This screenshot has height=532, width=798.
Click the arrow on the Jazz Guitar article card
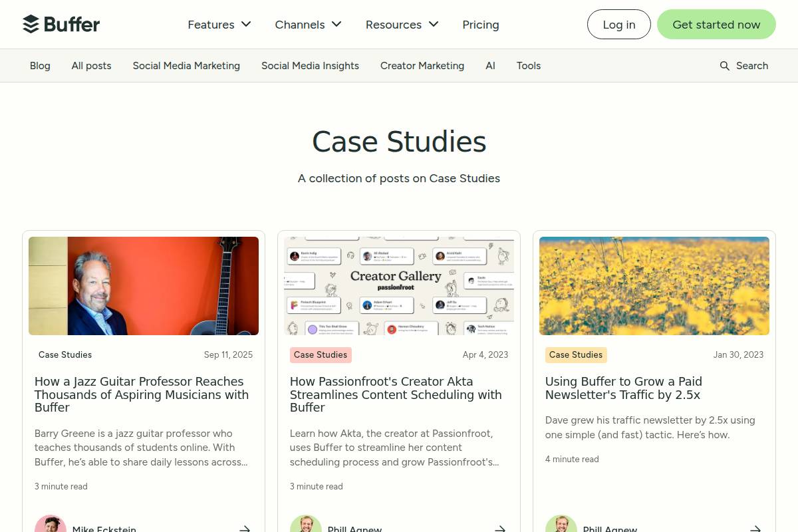point(245,528)
